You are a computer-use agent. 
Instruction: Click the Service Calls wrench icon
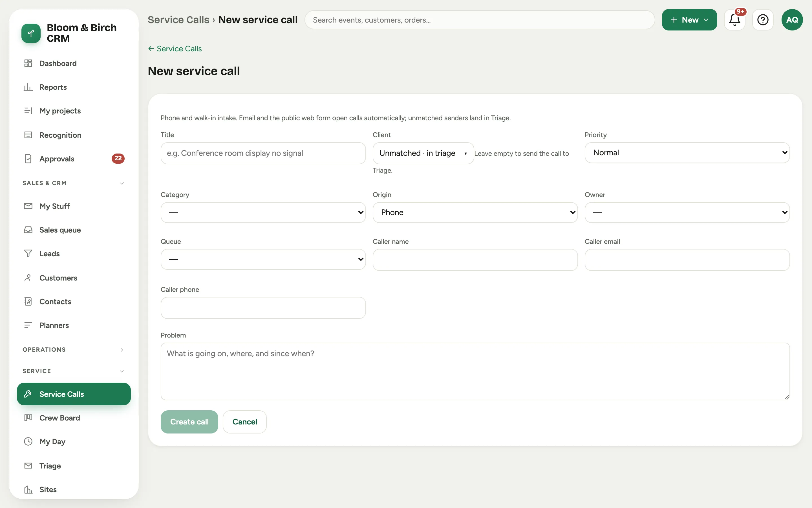point(28,394)
